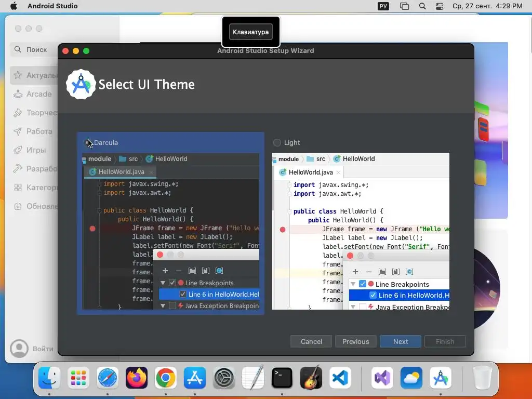Open Trash from the Dock
This screenshot has width=532, height=399.
482,378
